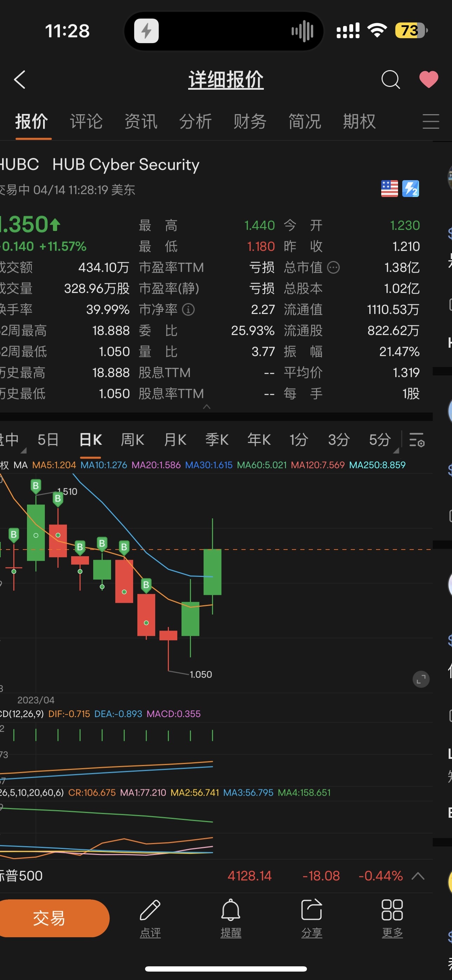The image size is (452, 980).
Task: Tap the 2023/04 date label on chart
Action: tap(36, 700)
